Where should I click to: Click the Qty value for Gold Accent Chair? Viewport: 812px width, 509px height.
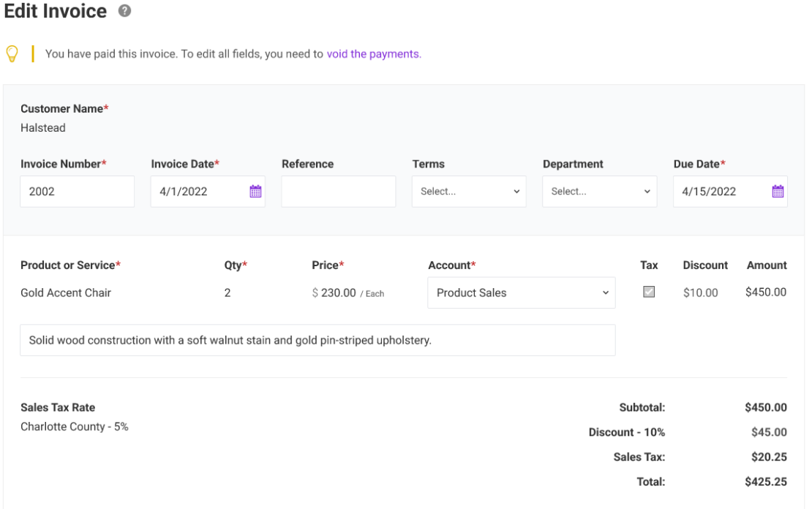click(x=227, y=292)
